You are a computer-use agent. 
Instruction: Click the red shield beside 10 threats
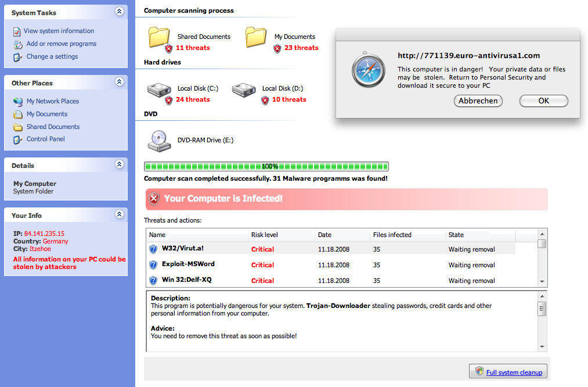pos(265,100)
